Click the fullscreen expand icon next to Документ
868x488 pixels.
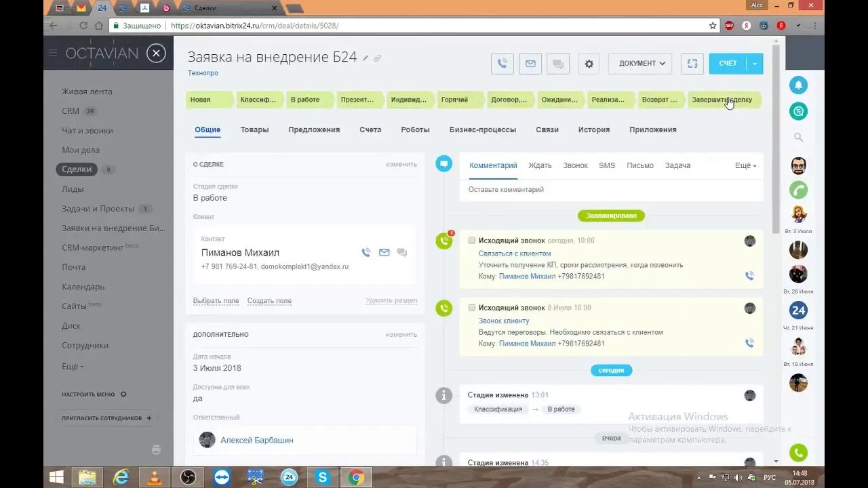click(x=692, y=64)
